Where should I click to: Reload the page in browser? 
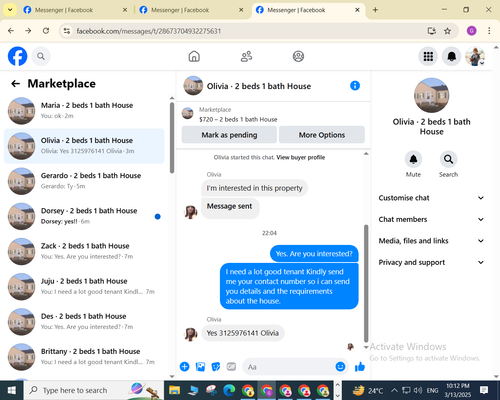46,31
